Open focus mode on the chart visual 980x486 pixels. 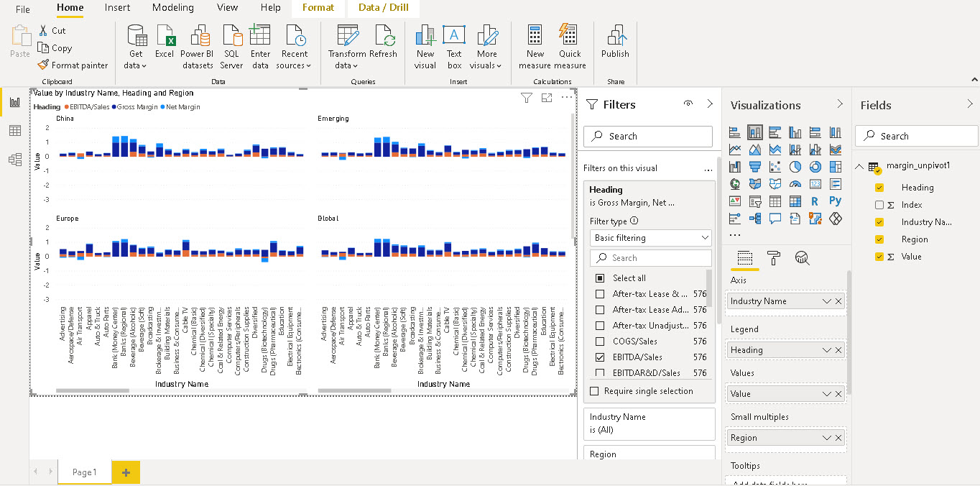click(x=547, y=98)
